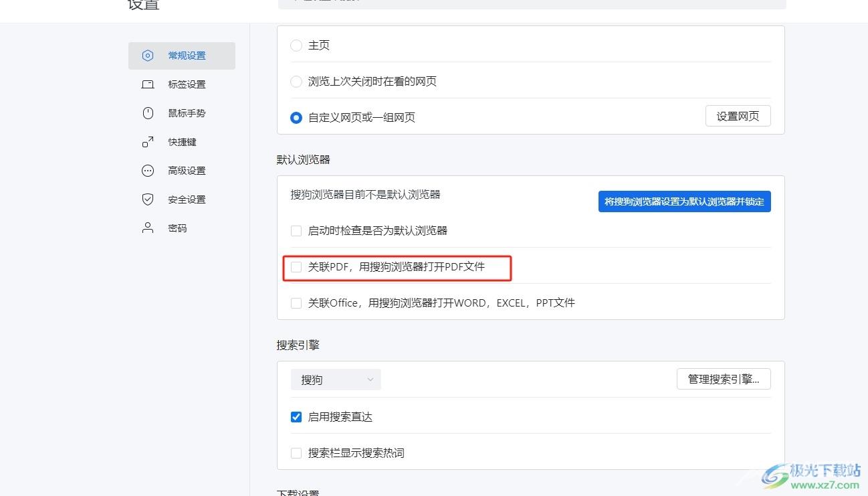Click the Mouse gestures icon
868x496 pixels.
[x=148, y=113]
